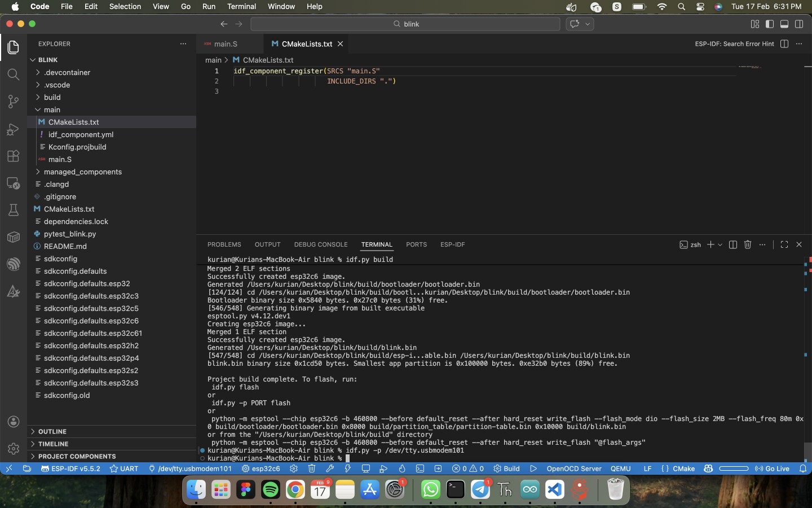Click the remote window icon in status bar
This screenshot has height=508, width=812.
[x=9, y=468]
